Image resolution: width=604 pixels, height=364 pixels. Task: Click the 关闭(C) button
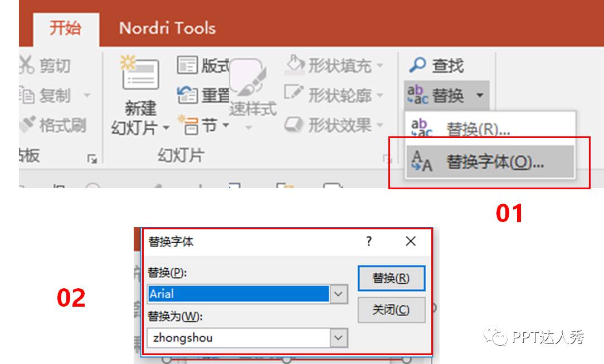tap(392, 310)
